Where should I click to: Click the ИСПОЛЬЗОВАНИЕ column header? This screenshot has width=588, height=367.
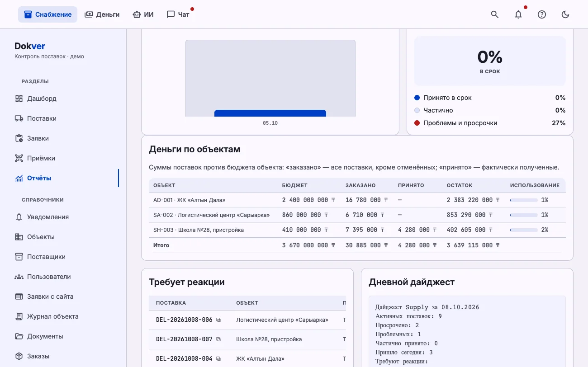pos(535,185)
